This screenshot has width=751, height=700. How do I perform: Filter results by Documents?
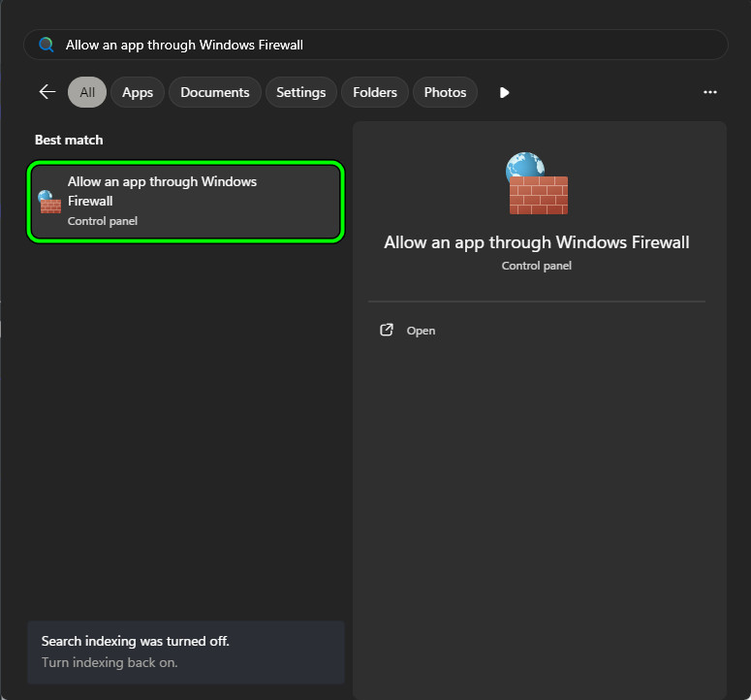pyautogui.click(x=215, y=92)
